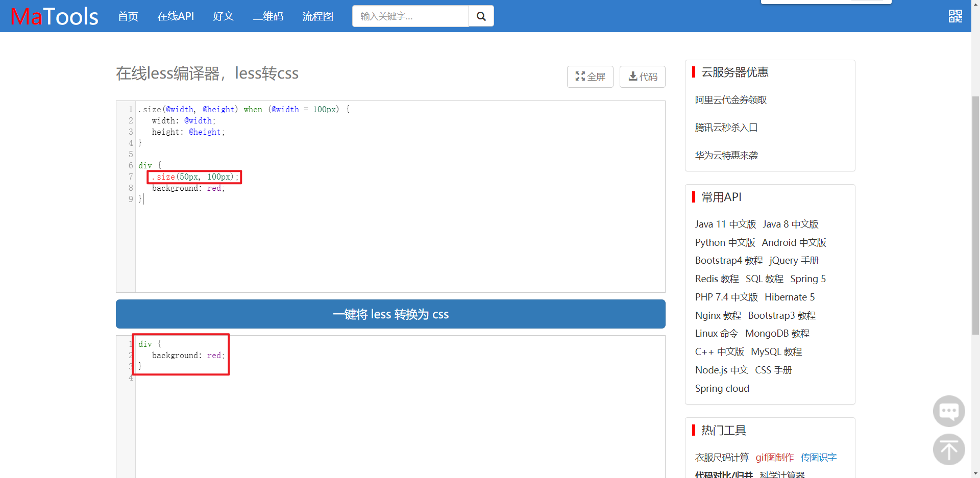Click the 代码 download button
The height and width of the screenshot is (478, 980).
[x=643, y=77]
